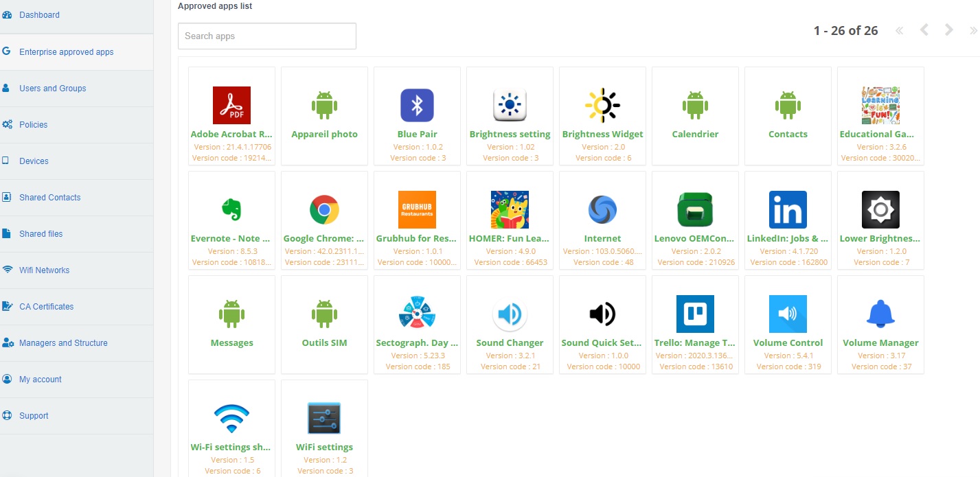Open the Contacts Android icon

coord(788,105)
